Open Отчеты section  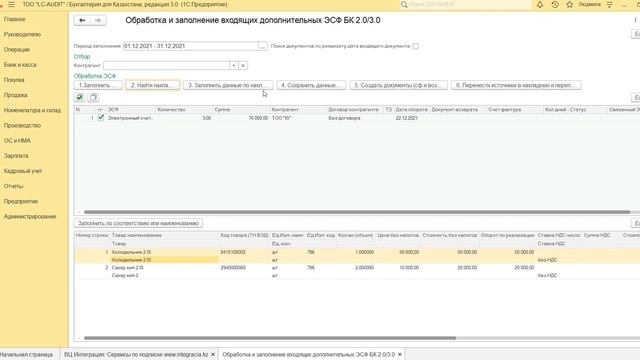tap(13, 186)
